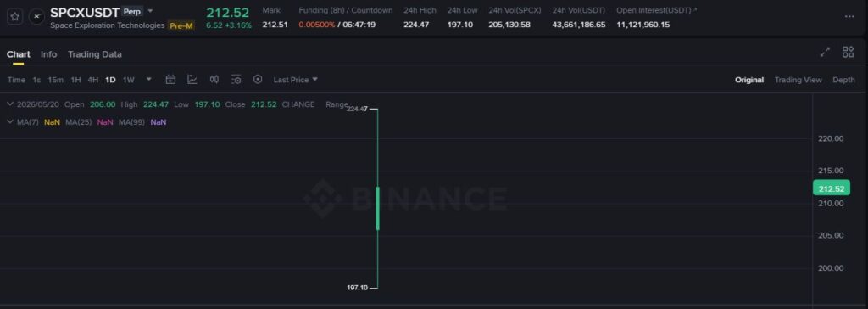Image resolution: width=868 pixels, height=309 pixels.
Task: Open the chart display settings icon
Action: [x=236, y=80]
